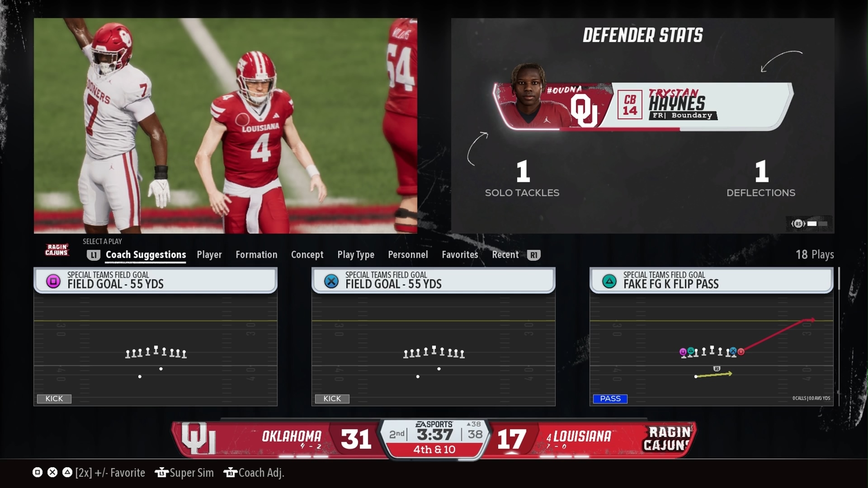Click the R1 bumper icon after Recent

533,255
